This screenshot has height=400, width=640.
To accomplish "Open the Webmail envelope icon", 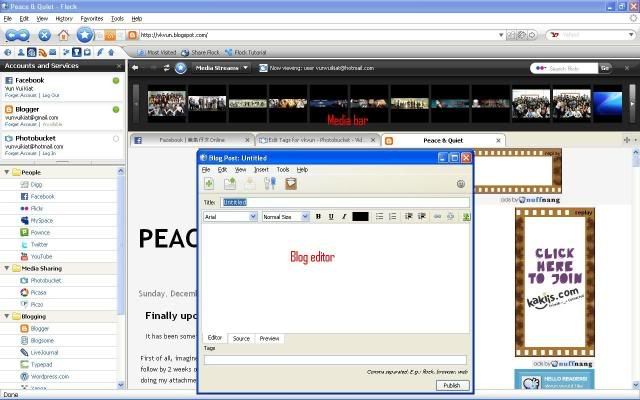I will click(53, 52).
